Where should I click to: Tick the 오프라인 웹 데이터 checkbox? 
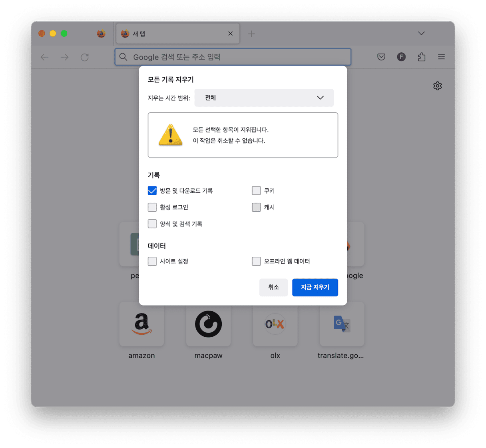coord(256,261)
